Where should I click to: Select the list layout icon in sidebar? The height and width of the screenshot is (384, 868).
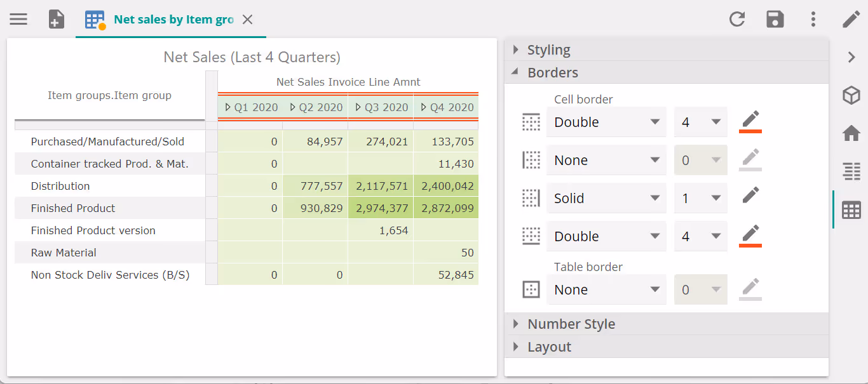851,171
